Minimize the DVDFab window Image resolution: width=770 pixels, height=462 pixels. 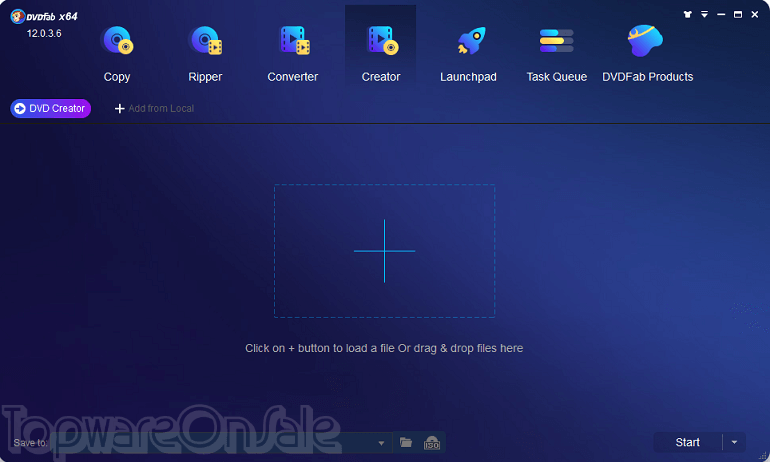pyautogui.click(x=721, y=15)
